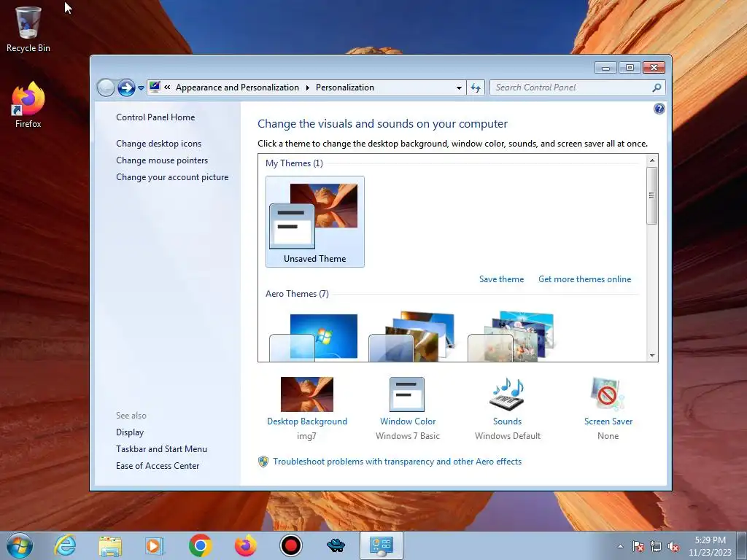Select the second Aero theme with landscape photos
The image size is (747, 560).
412,336
